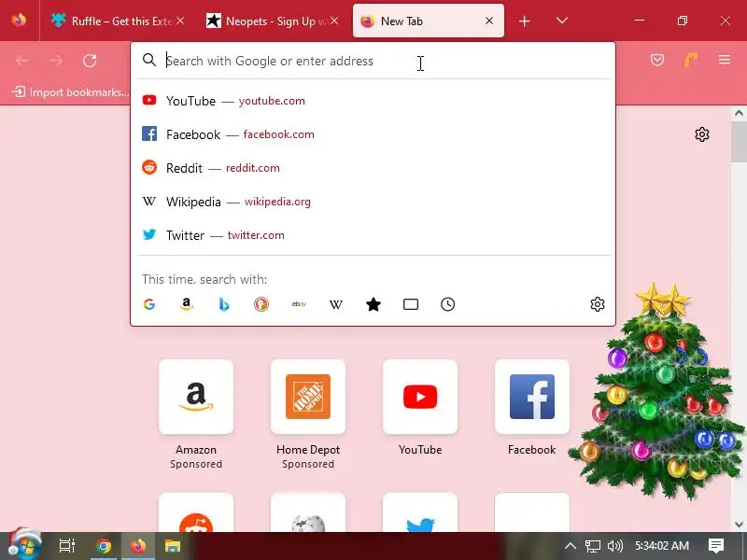This screenshot has width=747, height=560.
Task: Open new tab page personalize gear
Action: click(x=702, y=134)
